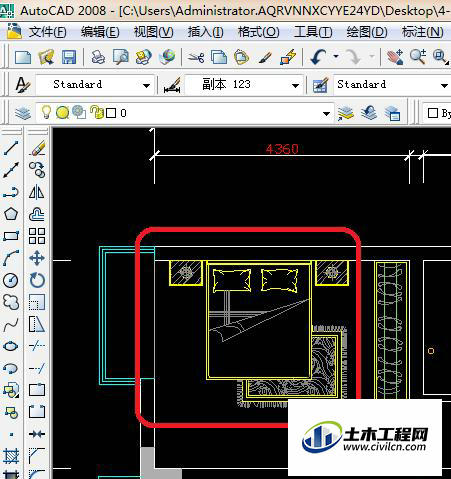
Task: Cut selection with scissors icon
Action: click(196, 57)
